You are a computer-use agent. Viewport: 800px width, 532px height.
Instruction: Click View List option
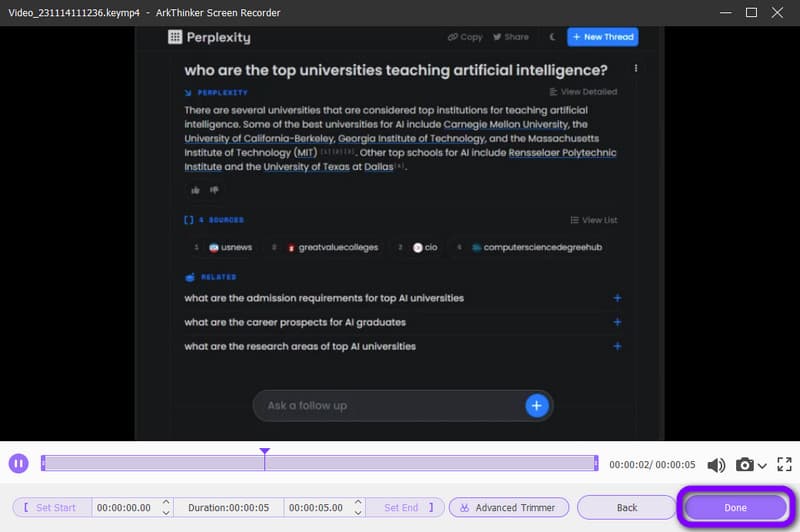pyautogui.click(x=594, y=220)
